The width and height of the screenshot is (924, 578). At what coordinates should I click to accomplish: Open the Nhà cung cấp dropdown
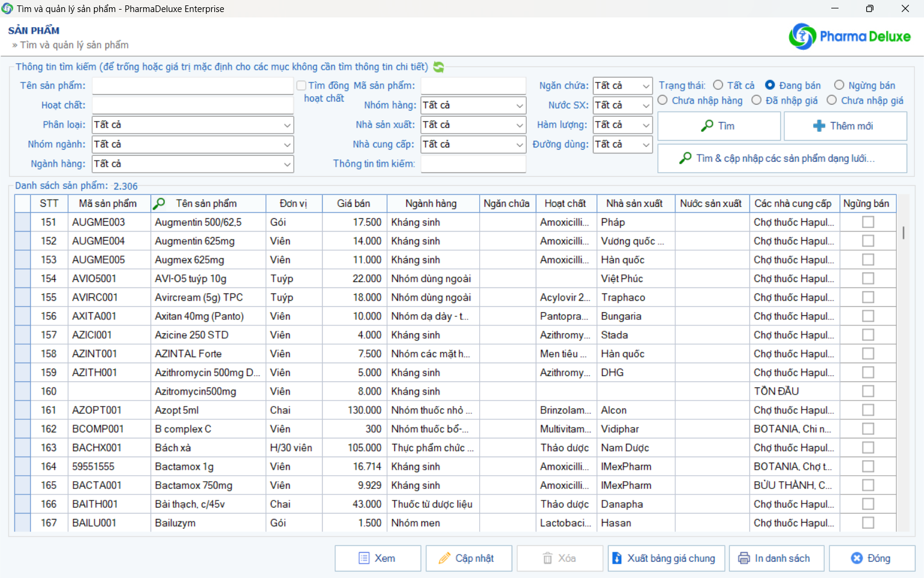pos(473,144)
